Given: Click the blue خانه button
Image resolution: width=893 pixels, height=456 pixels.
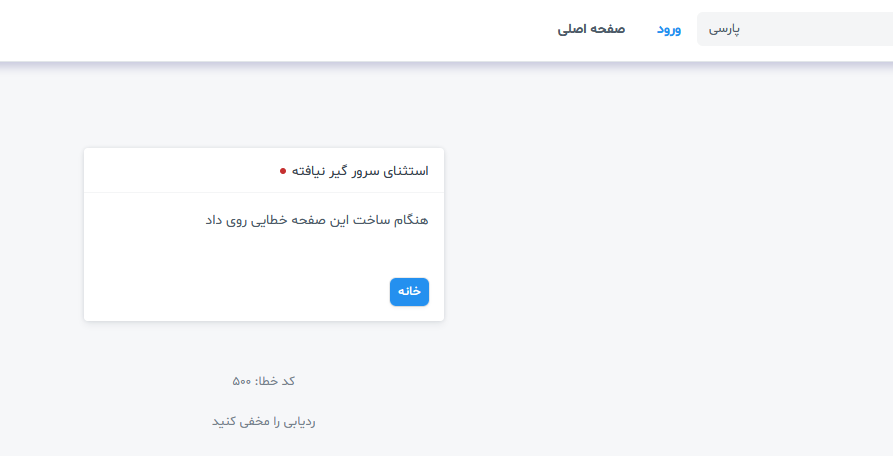Looking at the screenshot, I should click(x=409, y=291).
